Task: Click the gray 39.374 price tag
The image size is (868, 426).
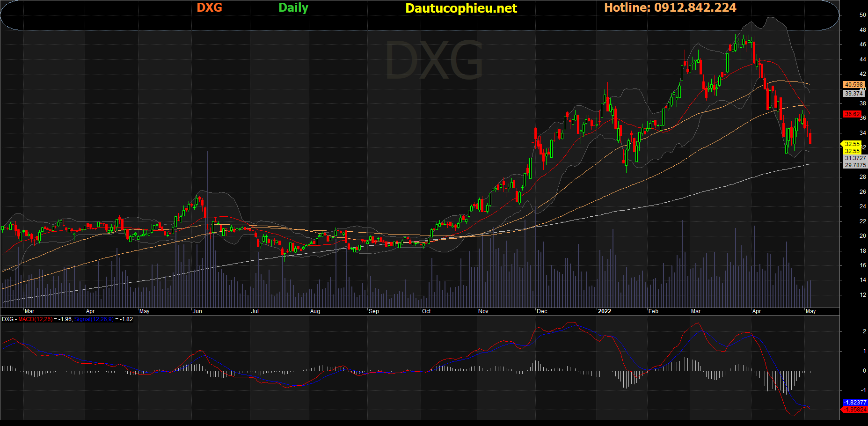Action: (853, 94)
